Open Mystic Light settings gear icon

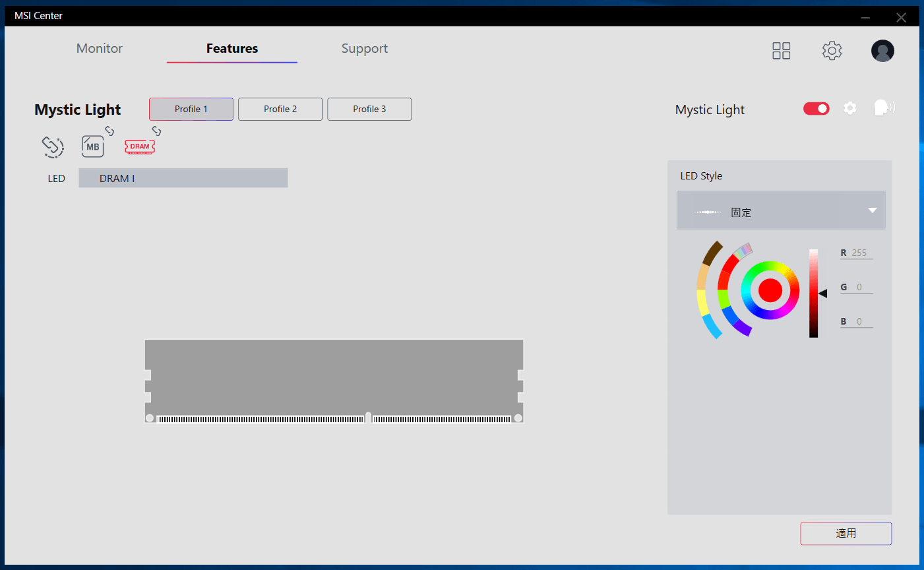pyautogui.click(x=850, y=108)
